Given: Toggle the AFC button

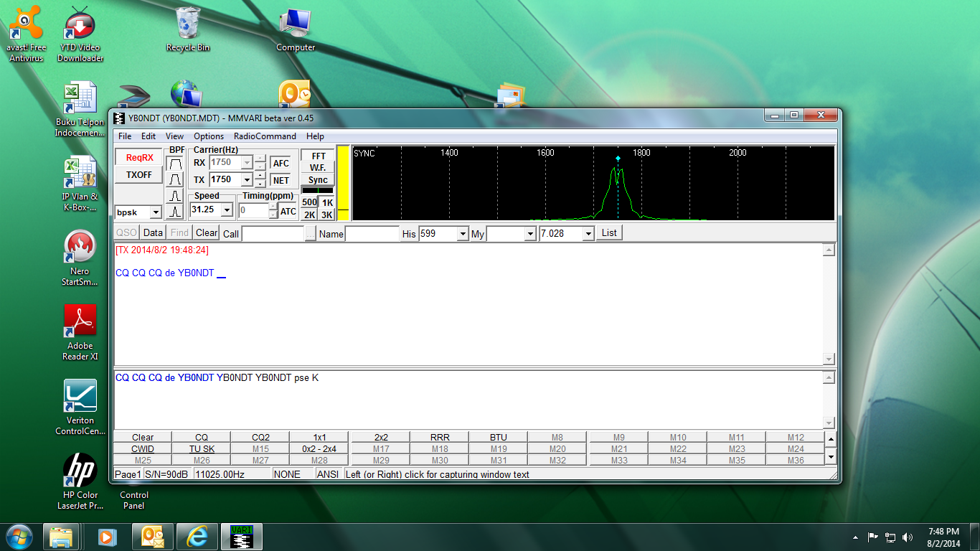Looking at the screenshot, I should tap(281, 164).
